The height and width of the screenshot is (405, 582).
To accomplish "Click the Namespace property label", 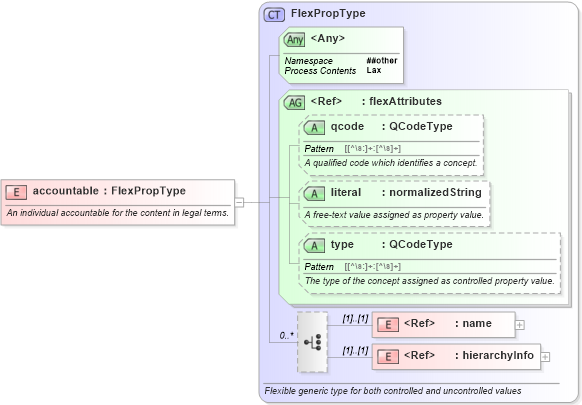I will click(308, 61).
